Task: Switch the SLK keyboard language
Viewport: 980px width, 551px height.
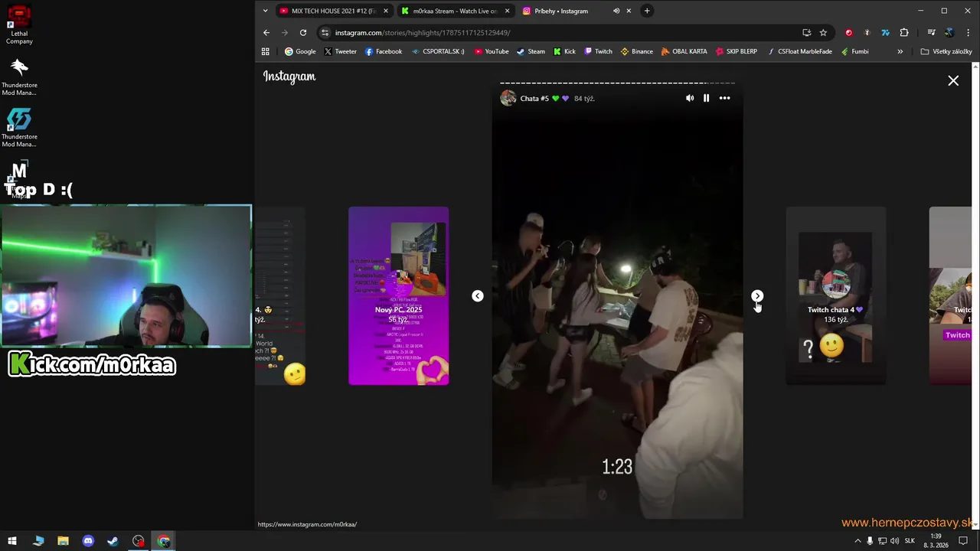Action: click(x=910, y=541)
